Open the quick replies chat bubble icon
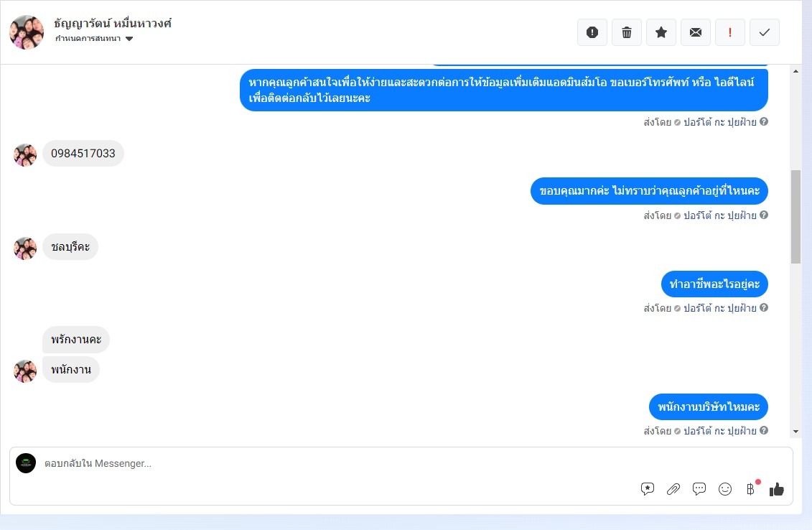The image size is (812, 530). tap(699, 488)
